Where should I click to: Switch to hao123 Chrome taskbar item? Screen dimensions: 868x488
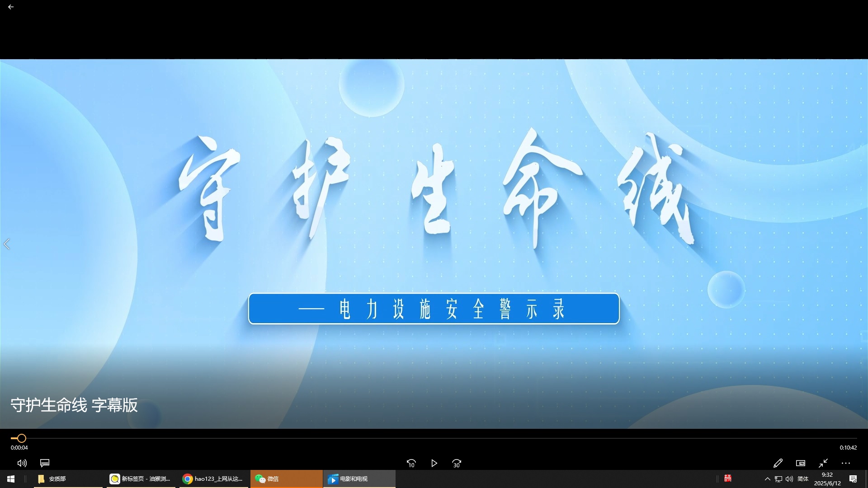coord(212,479)
